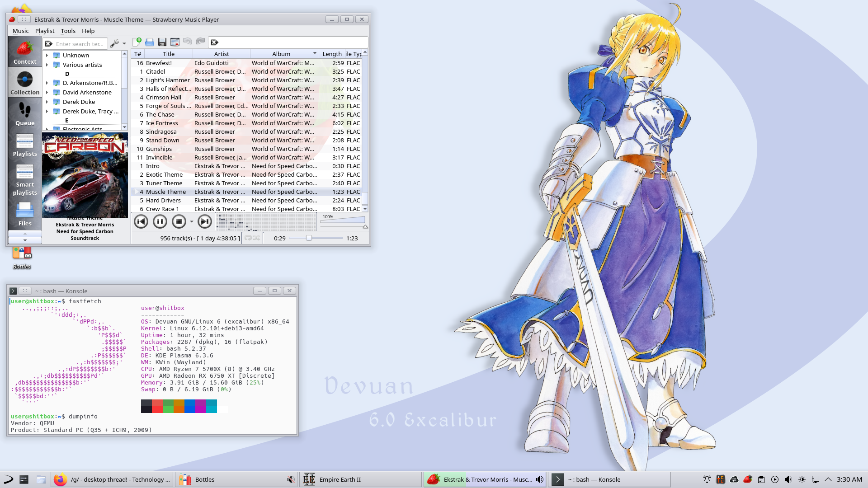This screenshot has width=868, height=488.
Task: Sort playlist by Title column header
Action: coord(169,54)
